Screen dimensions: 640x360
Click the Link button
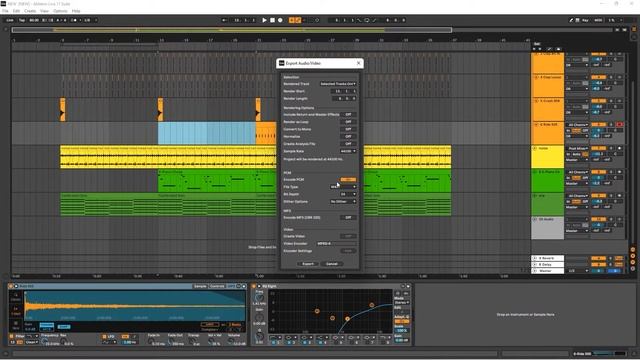pos(10,20)
